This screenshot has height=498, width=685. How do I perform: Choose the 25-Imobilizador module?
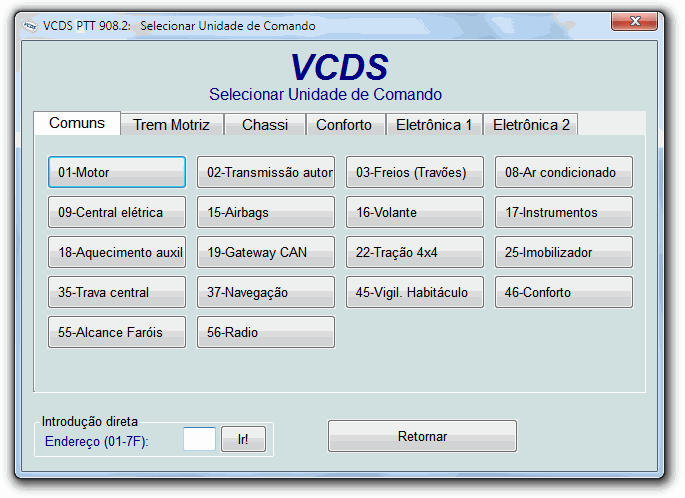(x=564, y=252)
